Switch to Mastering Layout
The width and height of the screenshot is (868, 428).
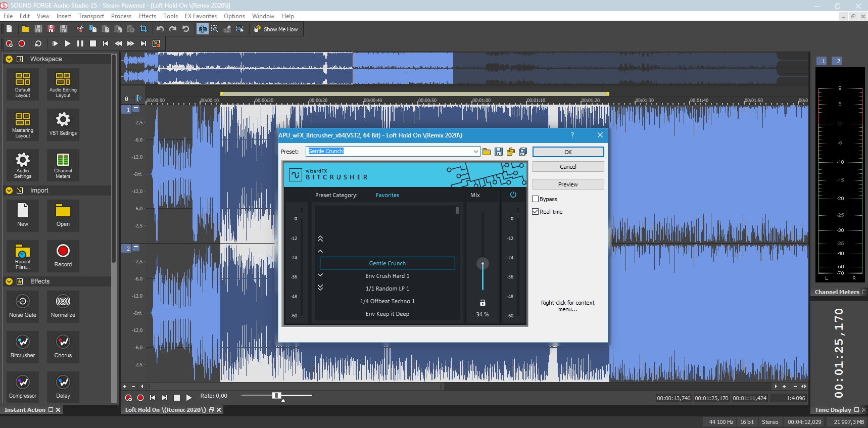pyautogui.click(x=23, y=125)
